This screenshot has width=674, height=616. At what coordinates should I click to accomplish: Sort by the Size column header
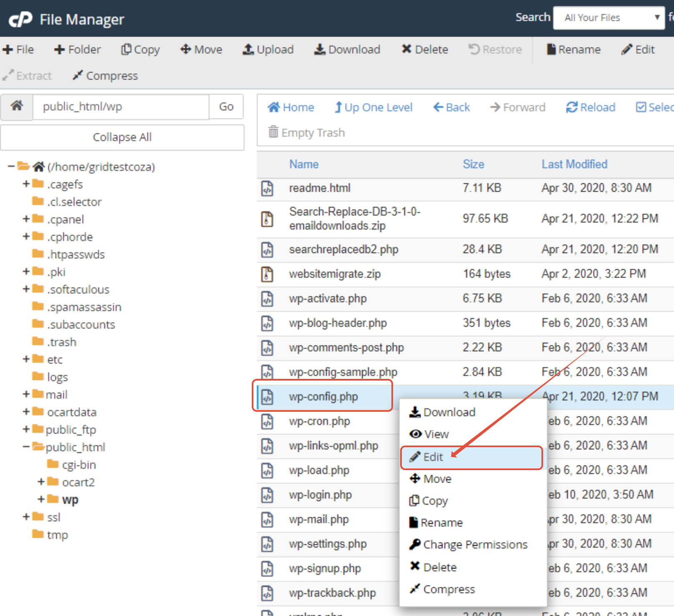point(474,164)
